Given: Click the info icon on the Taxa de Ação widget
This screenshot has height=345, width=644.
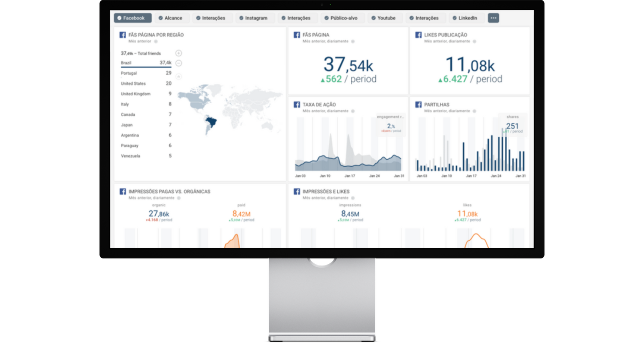Looking at the screenshot, I should point(353,111).
